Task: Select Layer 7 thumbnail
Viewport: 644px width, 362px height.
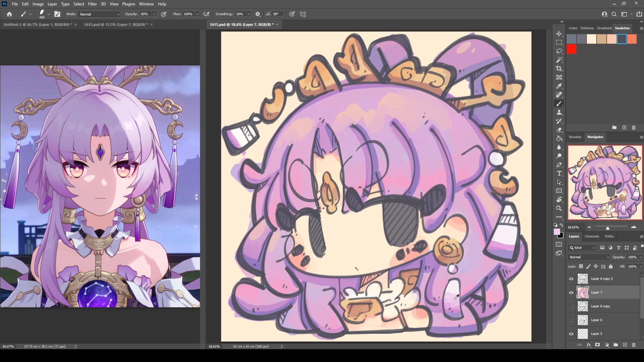Action: coord(583,292)
